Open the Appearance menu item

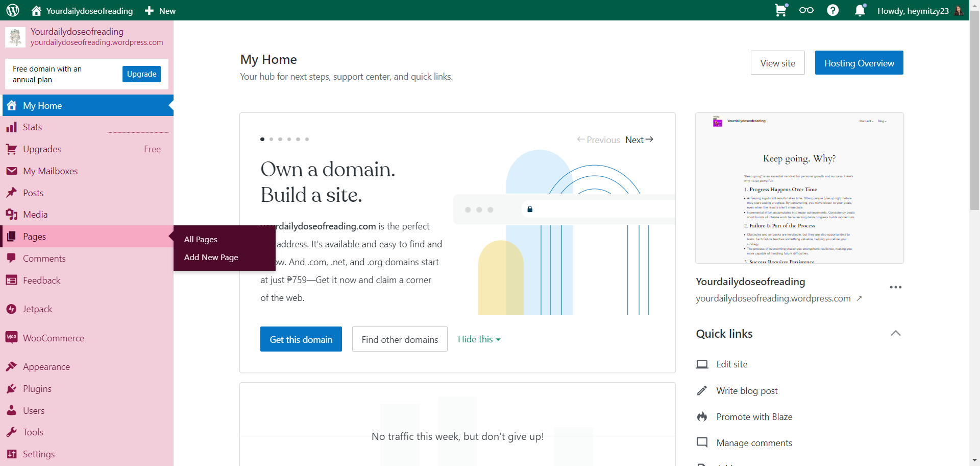pos(88,367)
